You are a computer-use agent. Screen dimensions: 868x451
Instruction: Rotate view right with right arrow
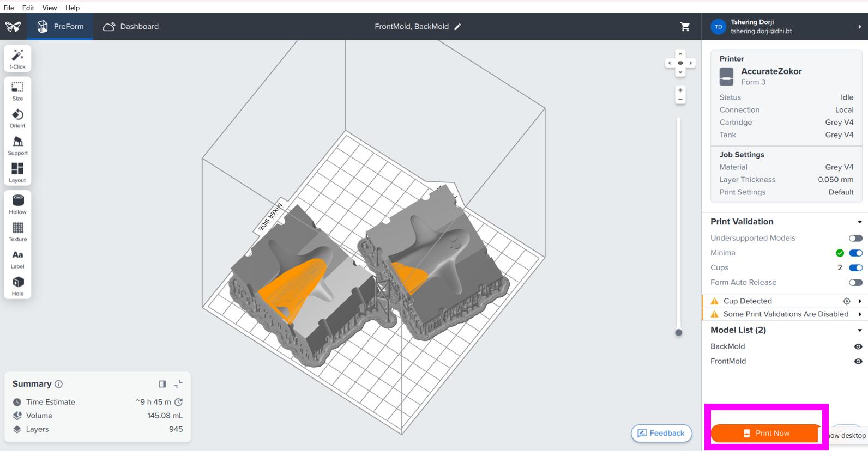(x=691, y=63)
